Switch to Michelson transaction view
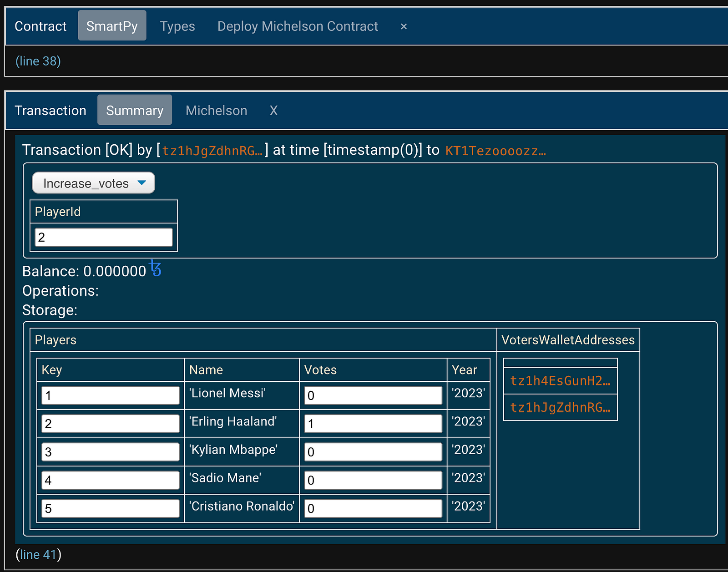Viewport: 728px width, 572px height. pyautogui.click(x=216, y=111)
